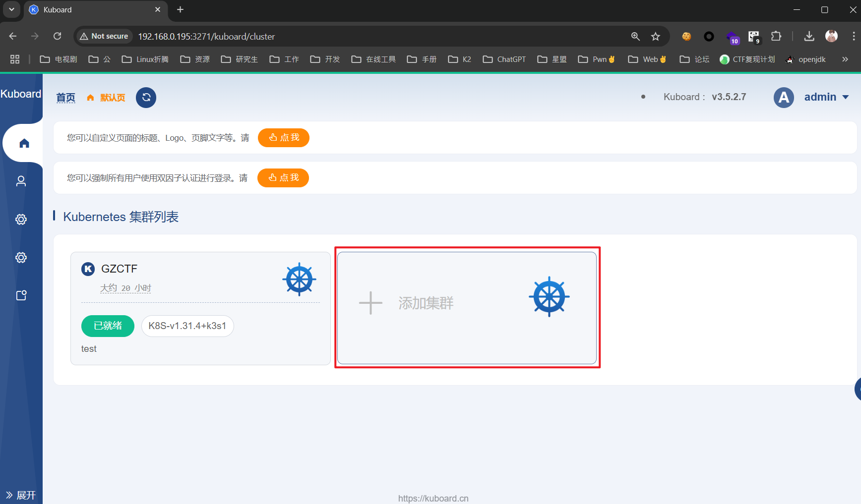Show more bookmarks via chevron
This screenshot has width=861, height=504.
coord(845,59)
